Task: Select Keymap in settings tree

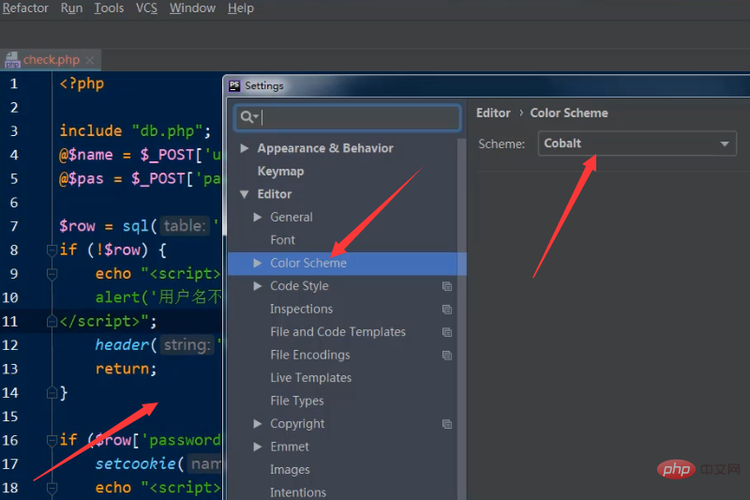Action: click(x=280, y=171)
